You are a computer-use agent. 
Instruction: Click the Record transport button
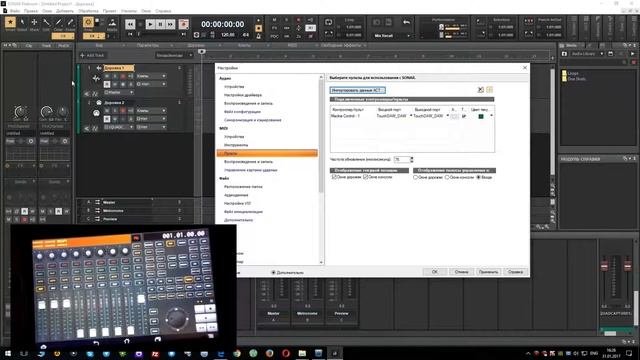click(184, 24)
